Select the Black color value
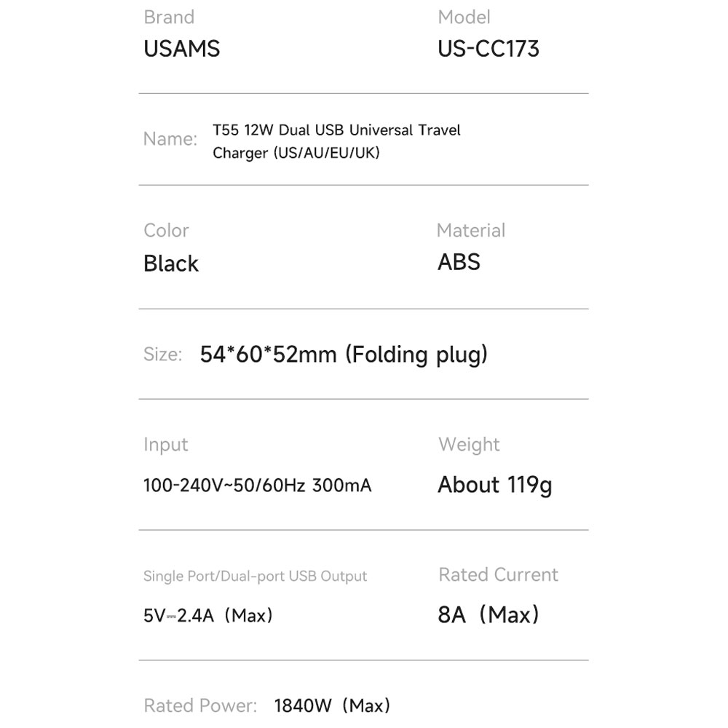Viewport: 728px width, 728px height. point(171,264)
